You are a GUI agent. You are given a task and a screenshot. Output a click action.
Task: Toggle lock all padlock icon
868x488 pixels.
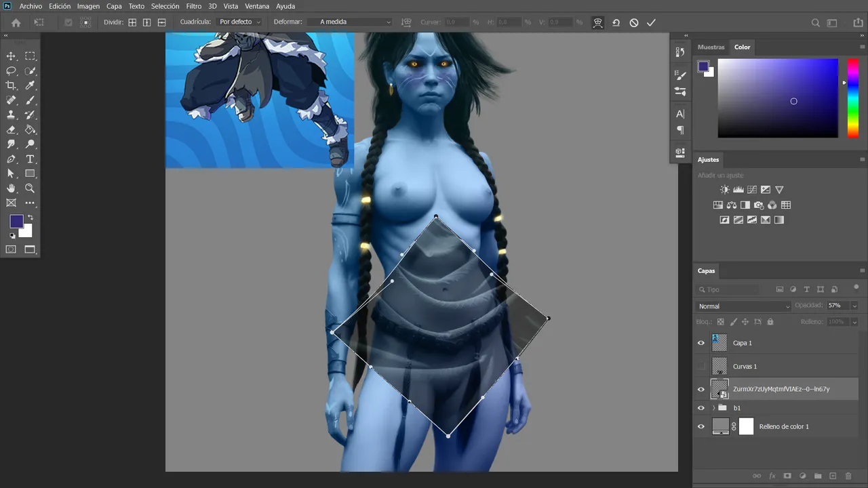[770, 322]
